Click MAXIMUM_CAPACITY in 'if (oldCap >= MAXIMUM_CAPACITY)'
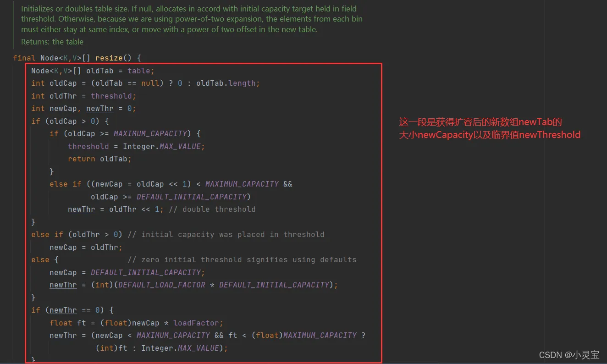This screenshot has width=607, height=364. (150, 134)
